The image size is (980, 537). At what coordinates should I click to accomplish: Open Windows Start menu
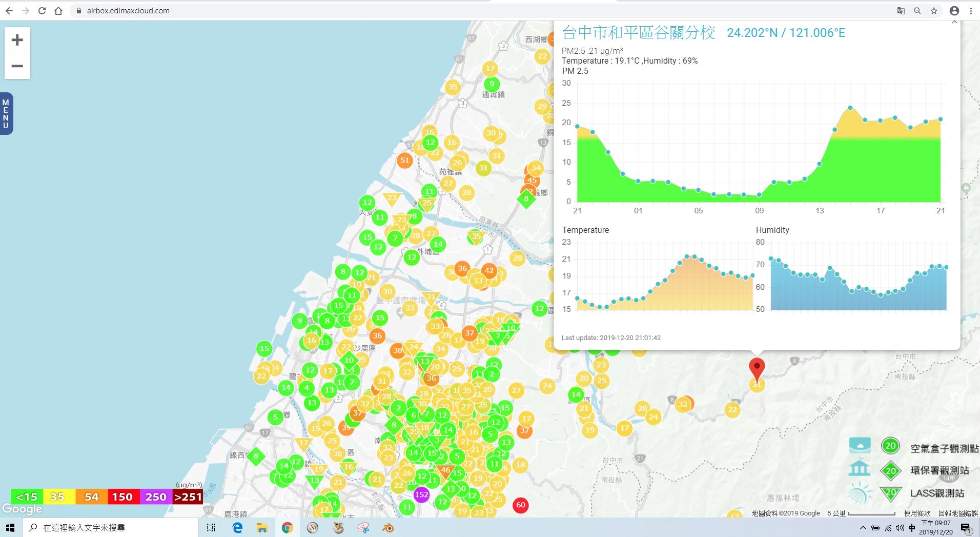(x=10, y=527)
